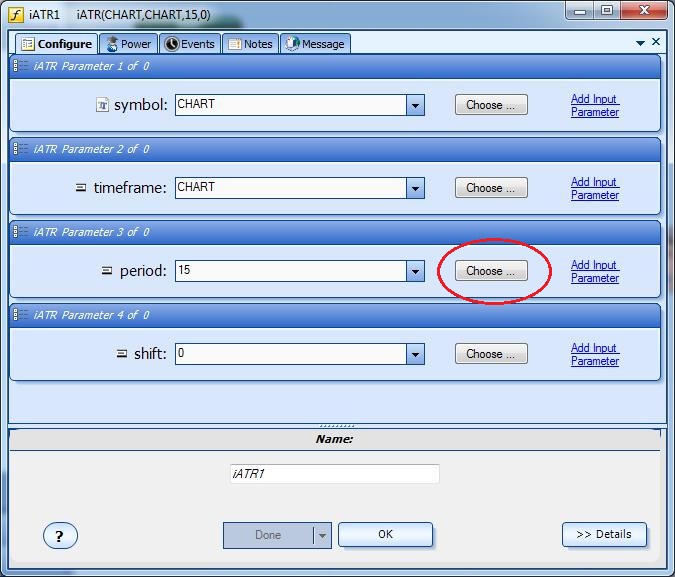
Task: Click Add Input Parameter link for symbol
Action: click(594, 105)
